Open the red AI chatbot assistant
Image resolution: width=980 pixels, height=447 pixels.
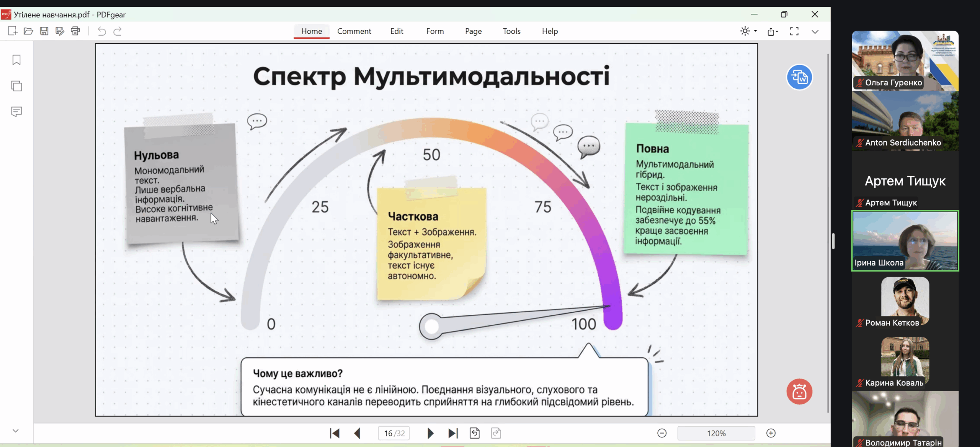799,391
